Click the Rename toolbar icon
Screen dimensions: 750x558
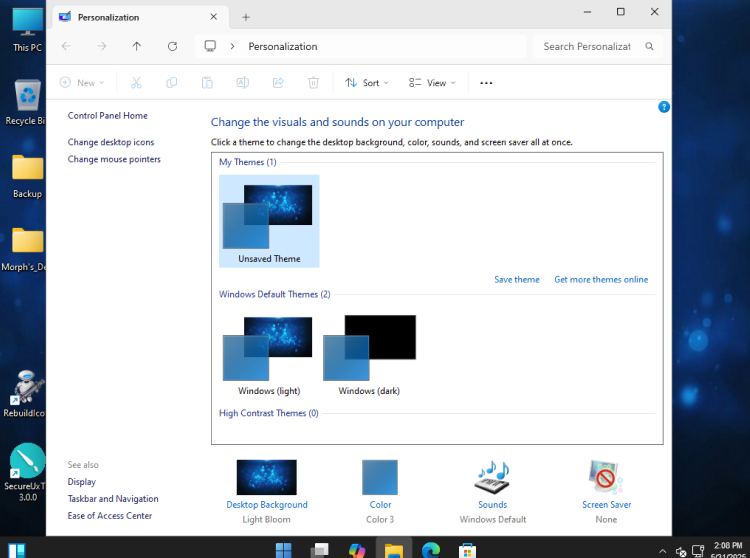pyautogui.click(x=243, y=83)
